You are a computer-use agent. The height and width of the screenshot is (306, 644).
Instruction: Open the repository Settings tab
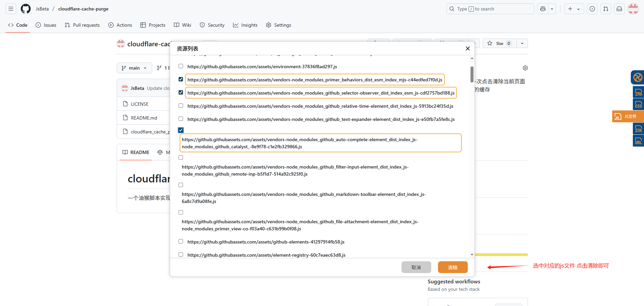tap(278, 25)
